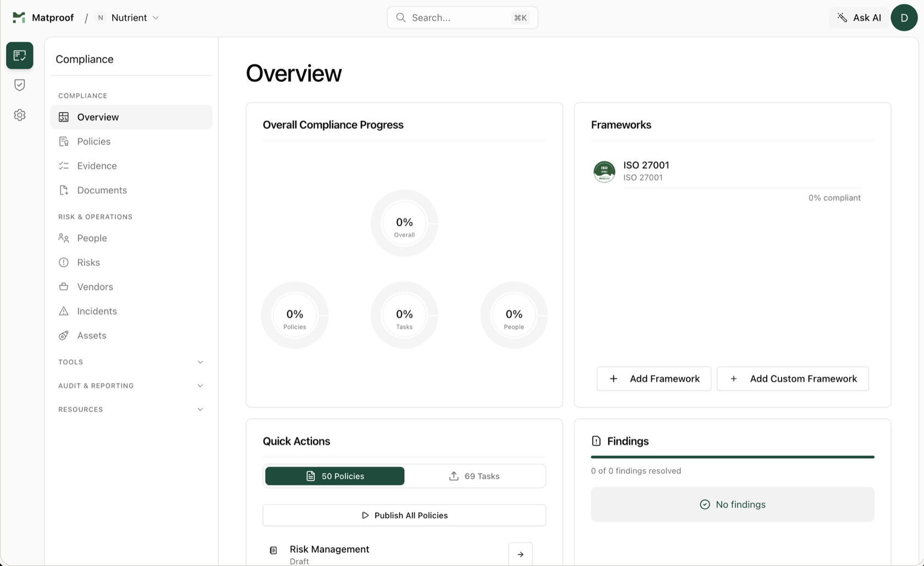Click the Risk Management policy document icon
This screenshot has width=924, height=566.
click(x=273, y=550)
